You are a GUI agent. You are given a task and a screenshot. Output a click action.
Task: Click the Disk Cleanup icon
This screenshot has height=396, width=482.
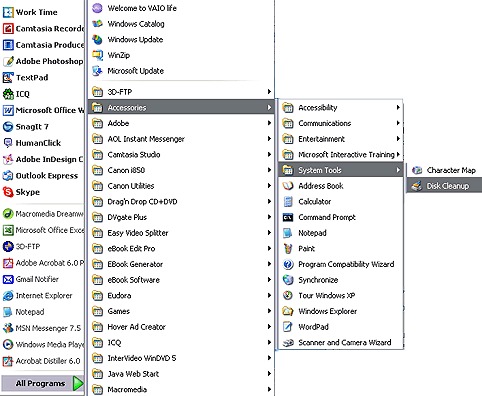point(417,186)
